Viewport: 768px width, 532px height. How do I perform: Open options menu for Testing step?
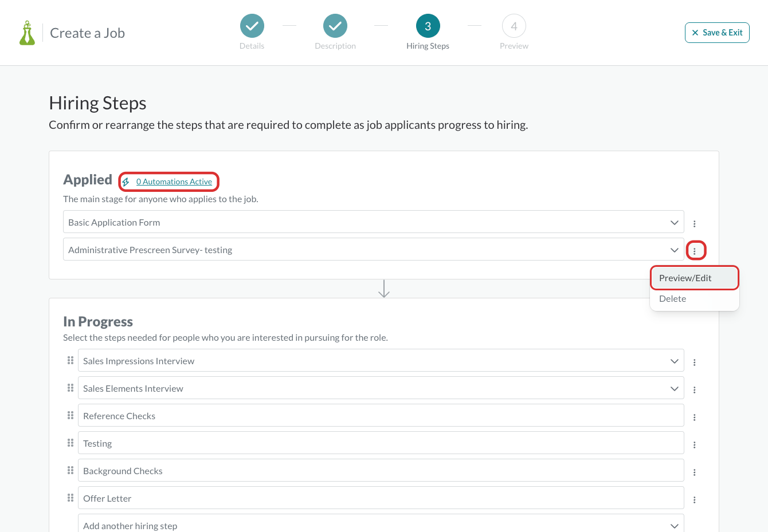[x=695, y=445]
